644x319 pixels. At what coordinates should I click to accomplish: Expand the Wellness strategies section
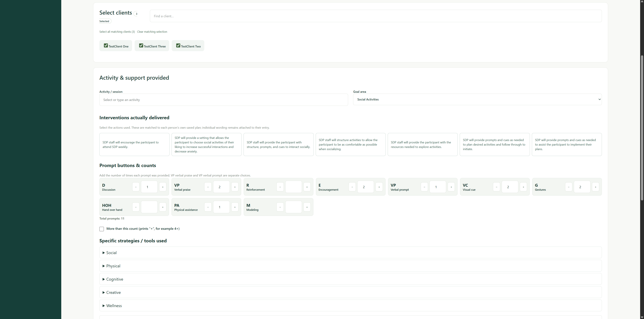point(350,306)
